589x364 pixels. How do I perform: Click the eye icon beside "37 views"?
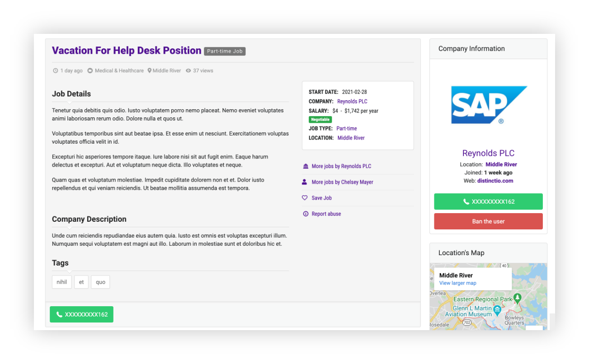click(189, 70)
